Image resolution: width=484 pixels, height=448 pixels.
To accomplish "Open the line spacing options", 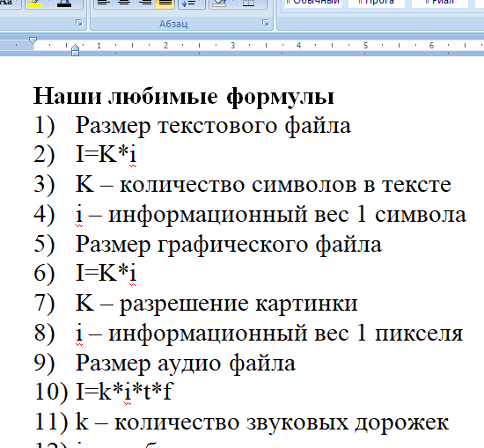I will pos(191,4).
